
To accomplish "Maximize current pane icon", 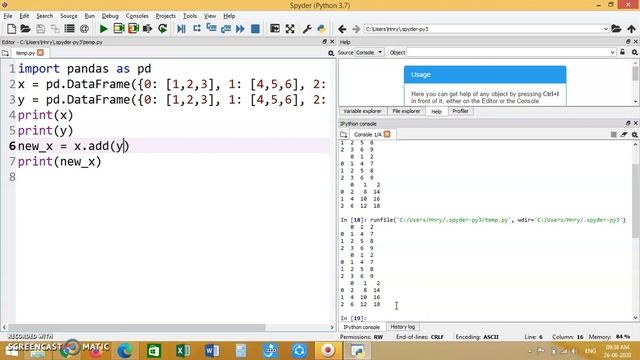I will [275, 29].
